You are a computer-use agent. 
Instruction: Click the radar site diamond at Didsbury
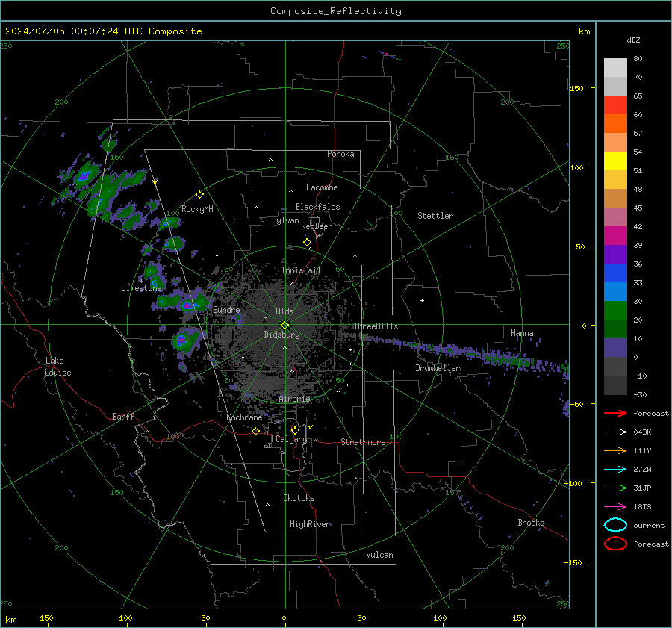click(284, 325)
